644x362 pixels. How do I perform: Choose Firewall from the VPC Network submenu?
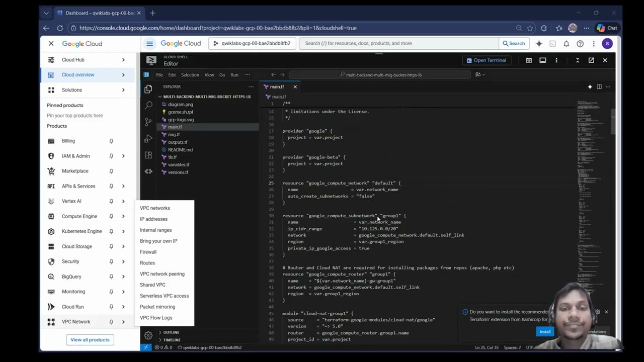click(148, 252)
